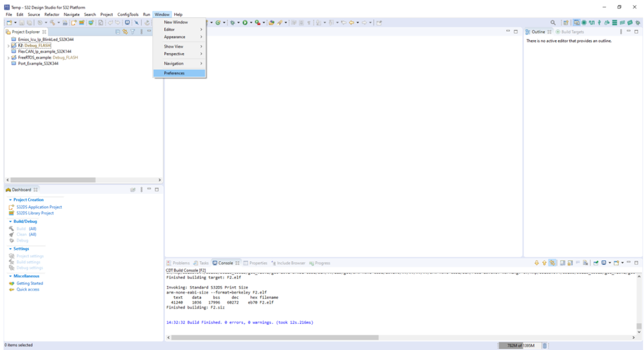Viewport: 644px width, 350px height.
Task: Open the Navigation submenu
Action: 179,64
